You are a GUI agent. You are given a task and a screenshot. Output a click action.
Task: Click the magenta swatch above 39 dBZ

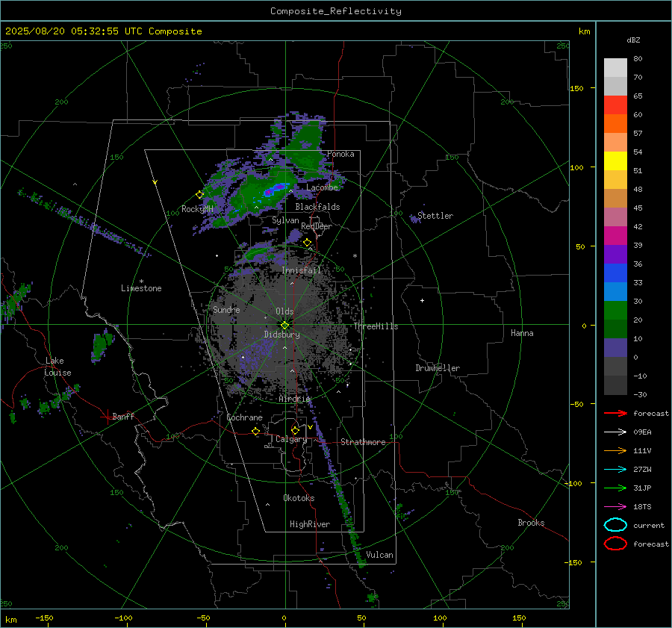(615, 235)
